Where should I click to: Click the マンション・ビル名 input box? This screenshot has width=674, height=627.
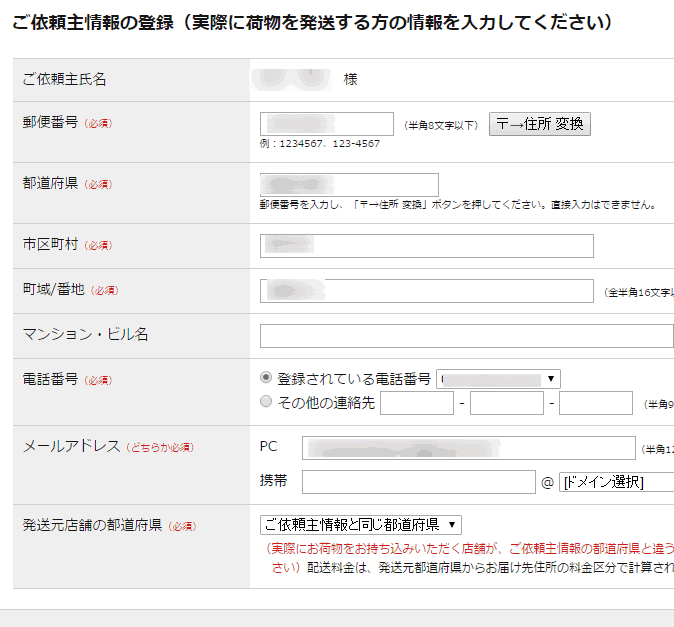coord(466,336)
